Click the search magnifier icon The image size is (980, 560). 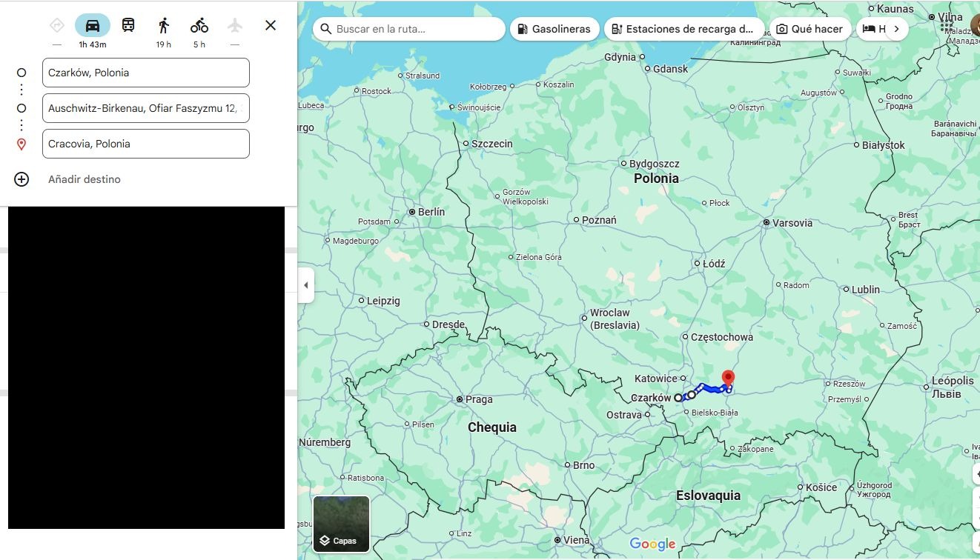[326, 29]
